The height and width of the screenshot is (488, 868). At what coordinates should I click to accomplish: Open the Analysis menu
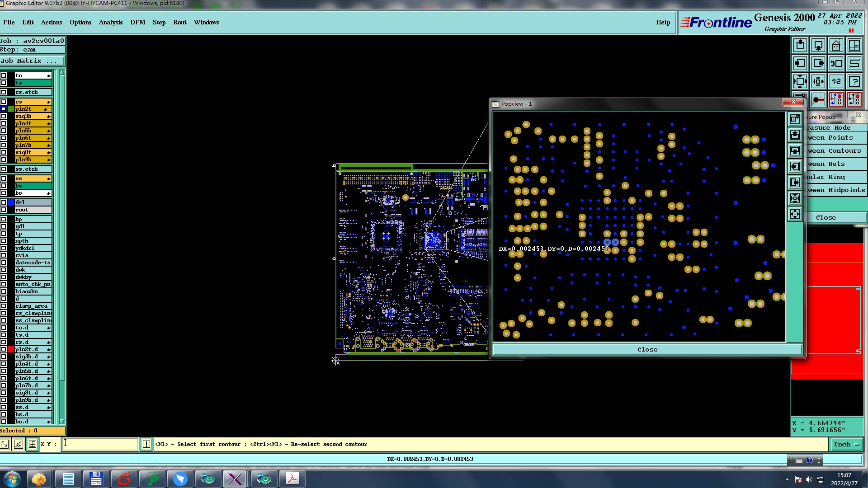(x=110, y=22)
